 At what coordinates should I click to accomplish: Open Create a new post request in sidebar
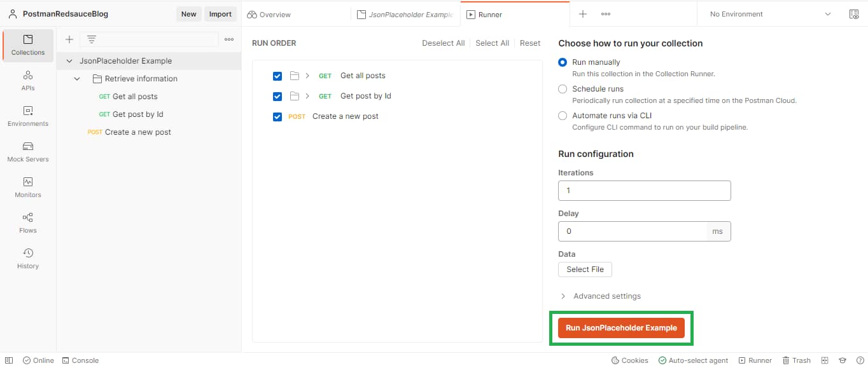coord(137,132)
